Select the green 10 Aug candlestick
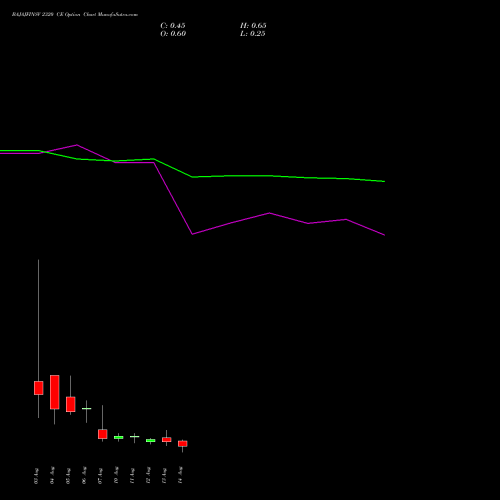The width and height of the screenshot is (500, 500). pyautogui.click(x=119, y=437)
